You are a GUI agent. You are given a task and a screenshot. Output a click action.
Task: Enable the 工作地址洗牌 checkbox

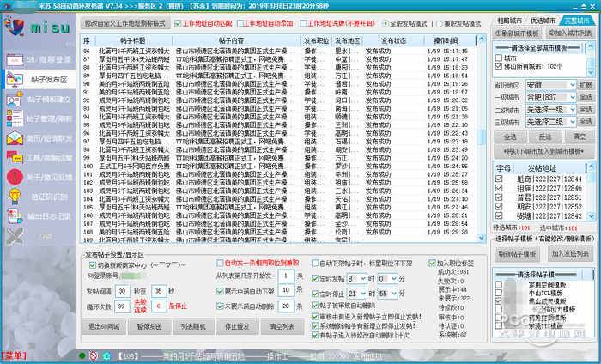click(303, 24)
